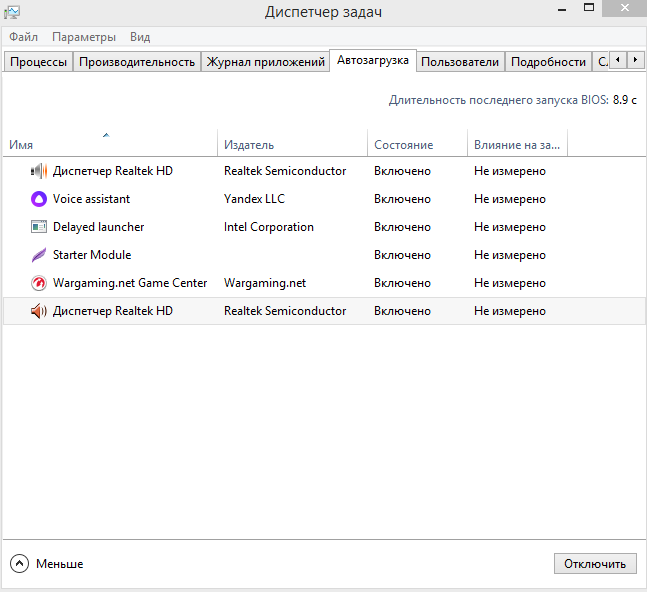Click the Delayed launcher window icon
Screen dimensions: 647x592
39,227
